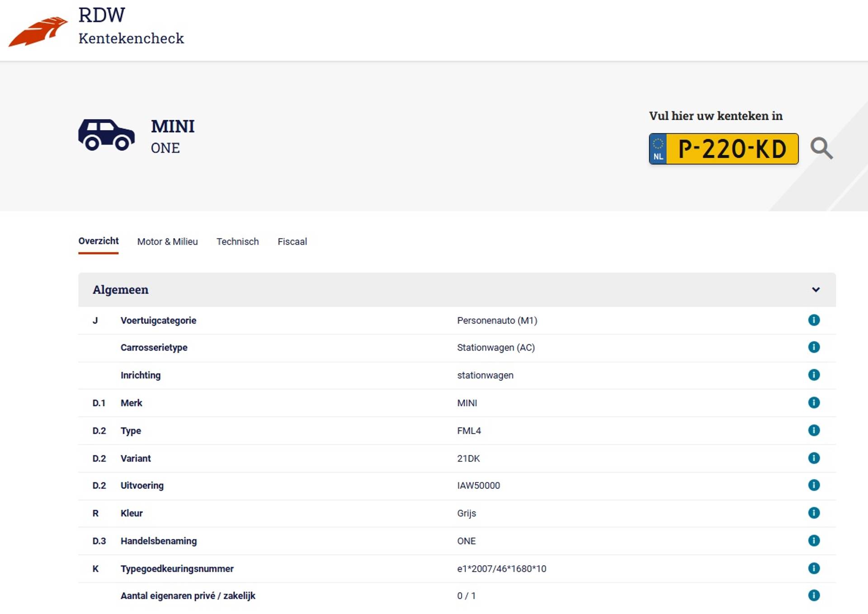Open info icon for Typegoedkeuringsnummer
The width and height of the screenshot is (868, 614).
pyautogui.click(x=814, y=568)
